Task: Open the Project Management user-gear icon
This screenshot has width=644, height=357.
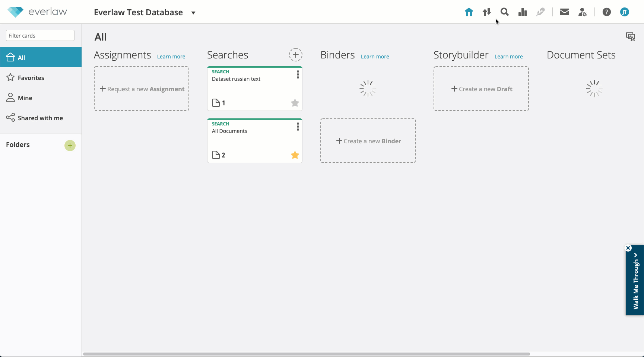Action: 583,12
